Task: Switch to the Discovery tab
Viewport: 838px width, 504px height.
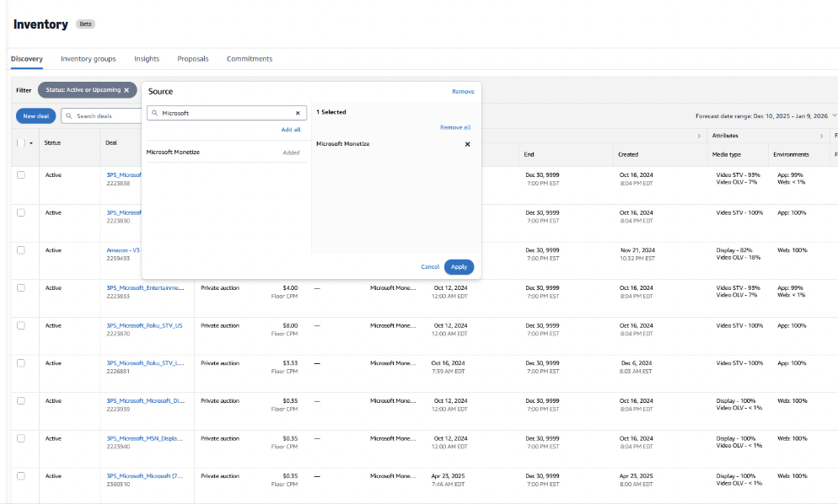Action: click(27, 59)
